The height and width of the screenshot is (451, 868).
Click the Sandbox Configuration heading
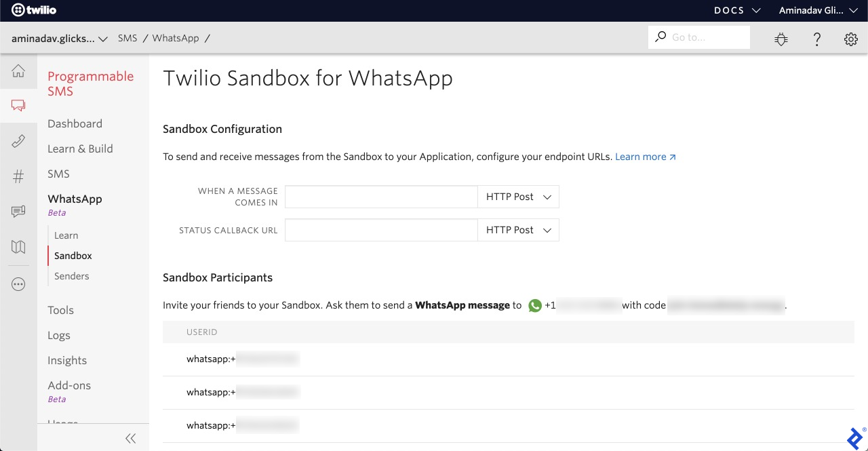point(222,129)
